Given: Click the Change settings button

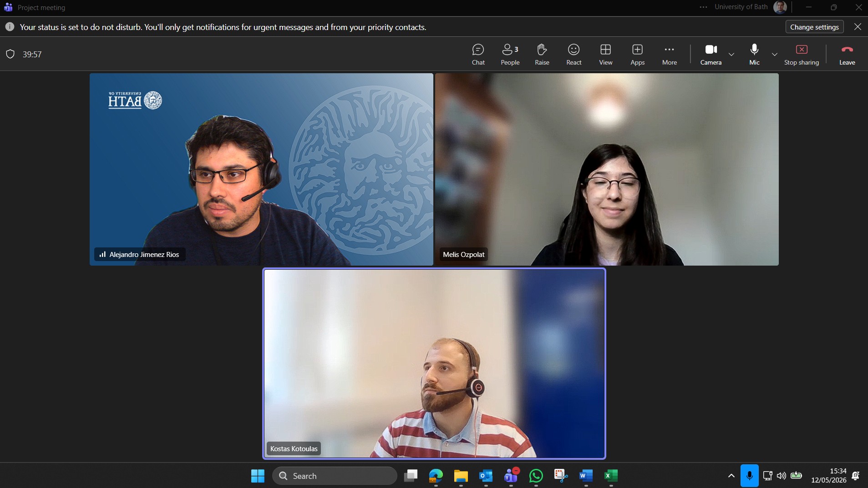Looking at the screenshot, I should pos(814,27).
